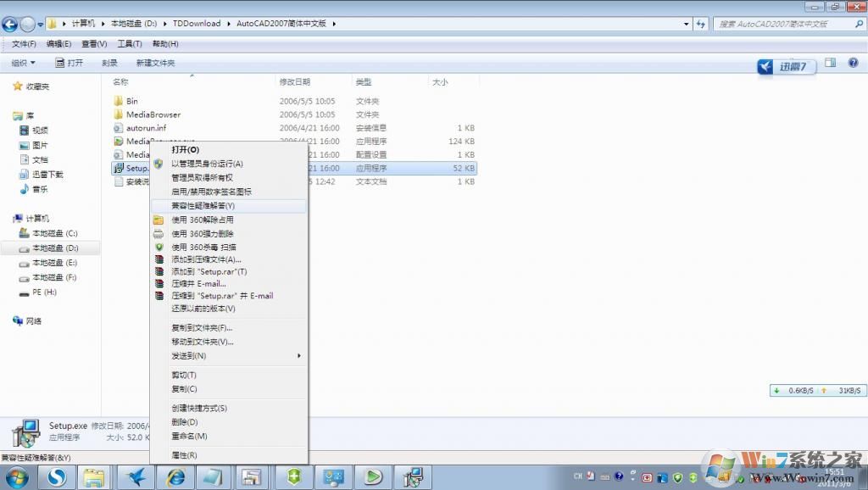Choose 添加到压缩文件(A)...
This screenshot has width=868, height=490.
pyautogui.click(x=228, y=259)
